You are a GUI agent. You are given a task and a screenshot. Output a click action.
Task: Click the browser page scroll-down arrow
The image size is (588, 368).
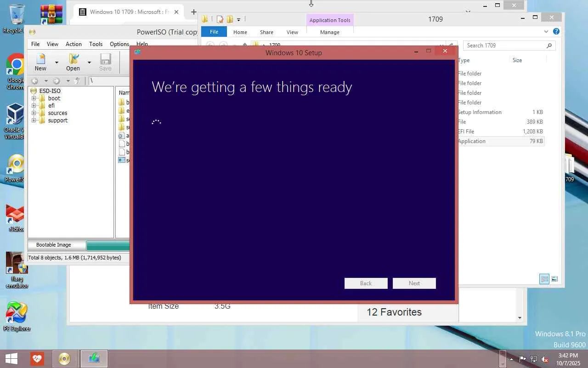pyautogui.click(x=520, y=317)
